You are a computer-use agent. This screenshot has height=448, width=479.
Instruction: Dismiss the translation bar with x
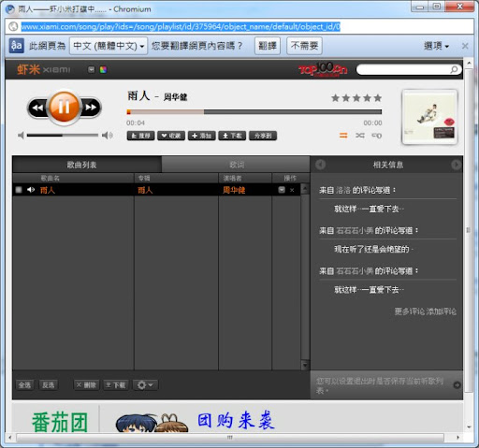click(x=465, y=46)
